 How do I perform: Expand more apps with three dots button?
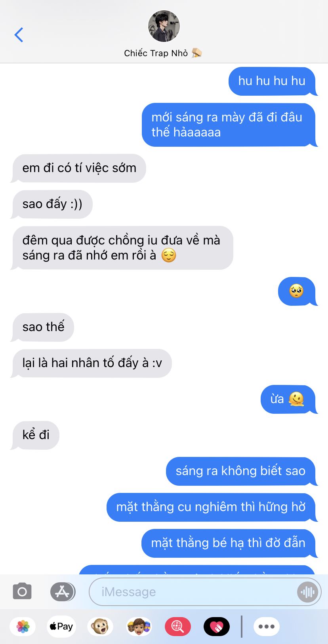(267, 627)
